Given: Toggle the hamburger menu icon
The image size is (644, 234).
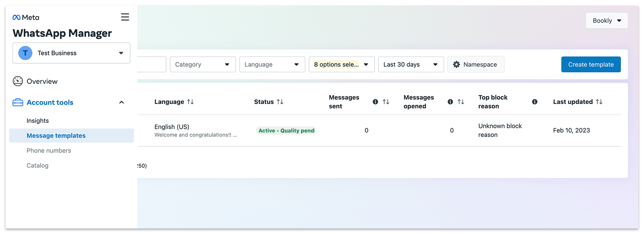Looking at the screenshot, I should [x=125, y=17].
